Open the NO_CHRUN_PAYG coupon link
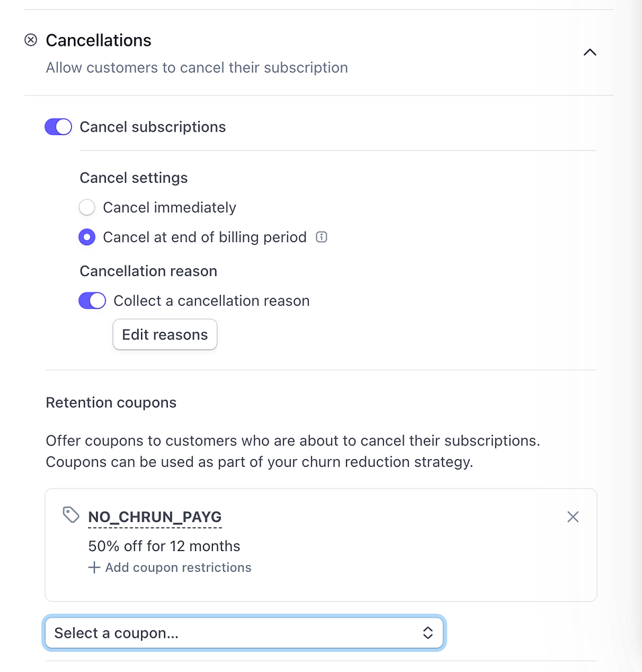This screenshot has height=672, width=642. pos(155,517)
